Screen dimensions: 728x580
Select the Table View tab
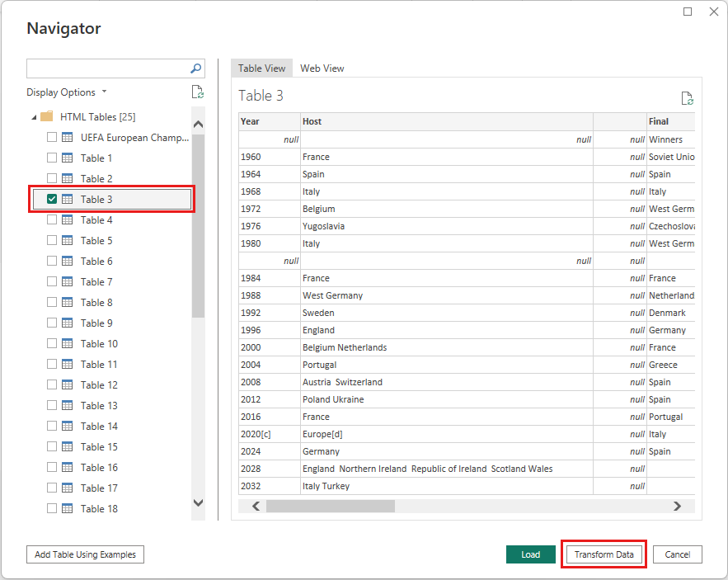pos(261,68)
